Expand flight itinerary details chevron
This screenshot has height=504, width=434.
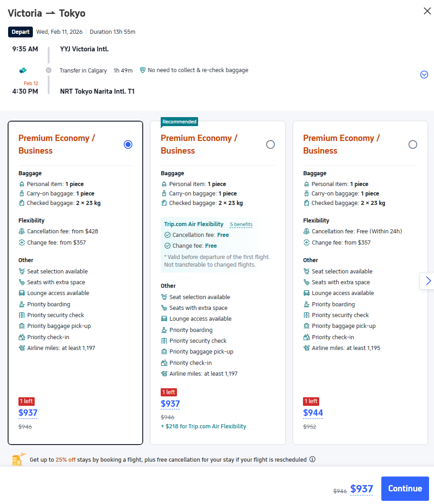tap(424, 75)
